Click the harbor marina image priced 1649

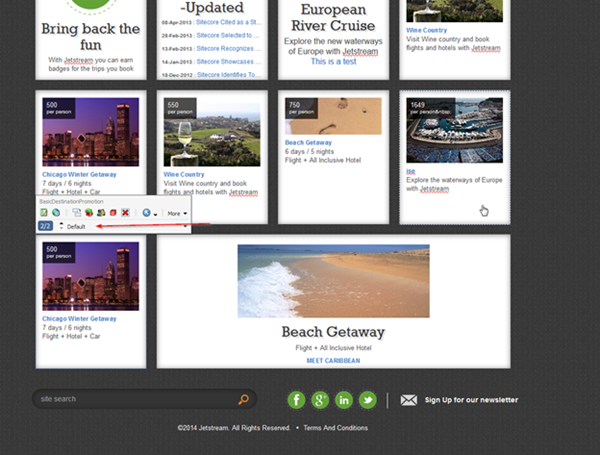coord(455,130)
